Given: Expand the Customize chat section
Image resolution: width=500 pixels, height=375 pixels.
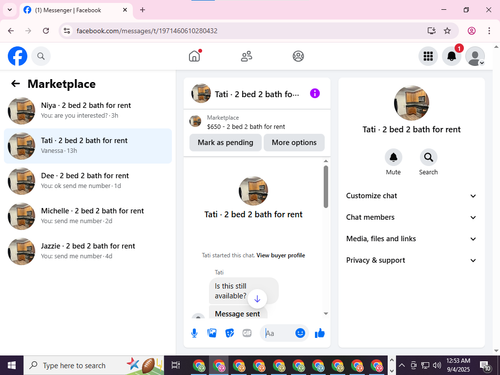Looking at the screenshot, I should (411, 196).
